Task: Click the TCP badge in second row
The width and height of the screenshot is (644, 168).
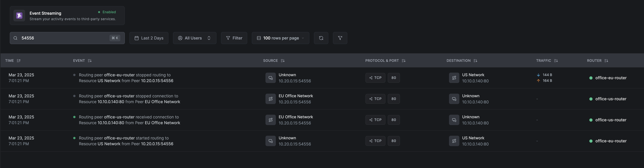Action: pyautogui.click(x=375, y=99)
